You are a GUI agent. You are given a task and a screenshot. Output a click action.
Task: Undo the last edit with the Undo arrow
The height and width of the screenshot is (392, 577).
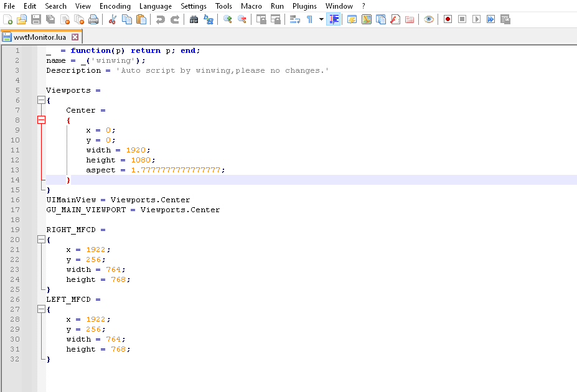161,19
